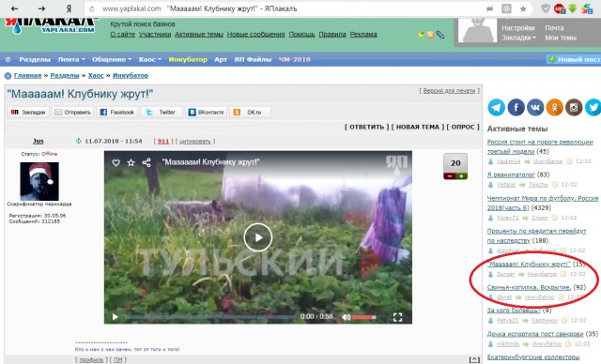
Task: Open the VK round icon in sidebar
Action: (535, 107)
